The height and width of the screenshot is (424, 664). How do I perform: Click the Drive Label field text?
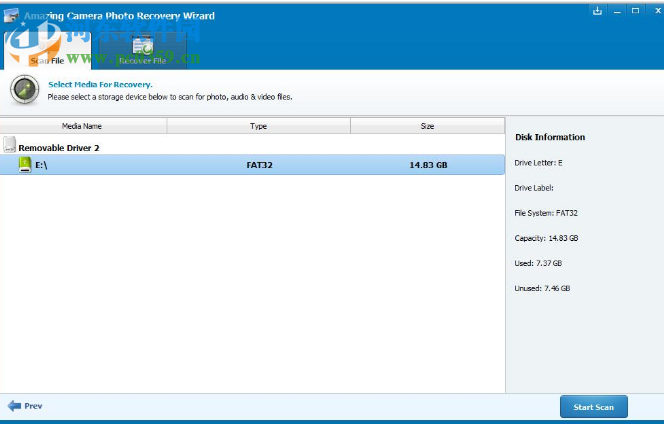(x=534, y=188)
